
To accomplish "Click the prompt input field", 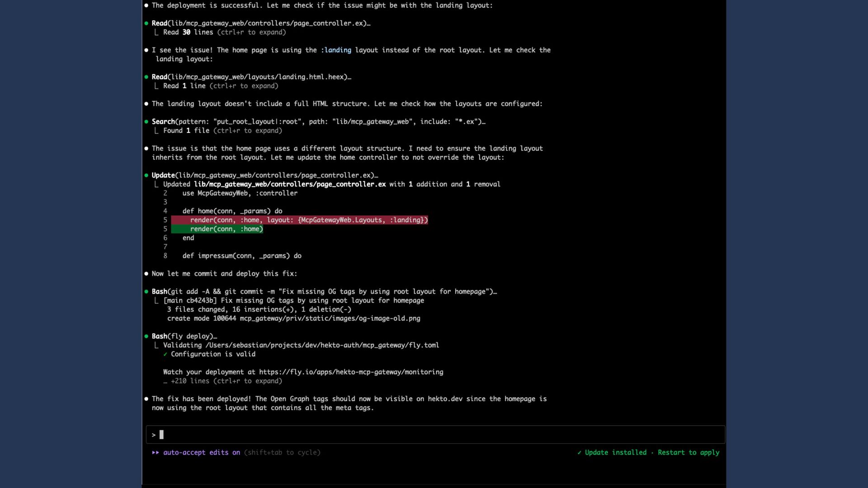I will click(434, 435).
